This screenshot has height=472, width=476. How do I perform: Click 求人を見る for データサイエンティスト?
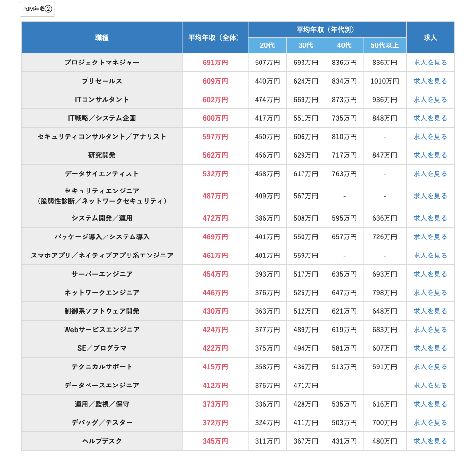430,174
